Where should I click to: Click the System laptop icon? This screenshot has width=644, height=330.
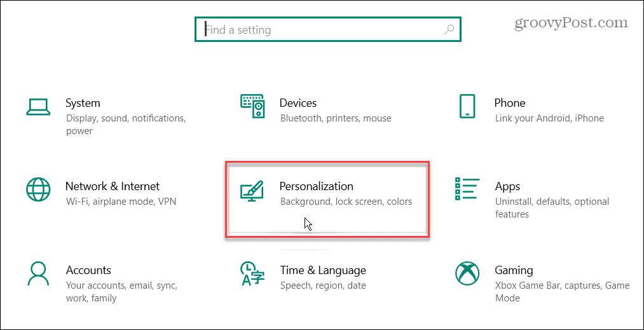38,106
